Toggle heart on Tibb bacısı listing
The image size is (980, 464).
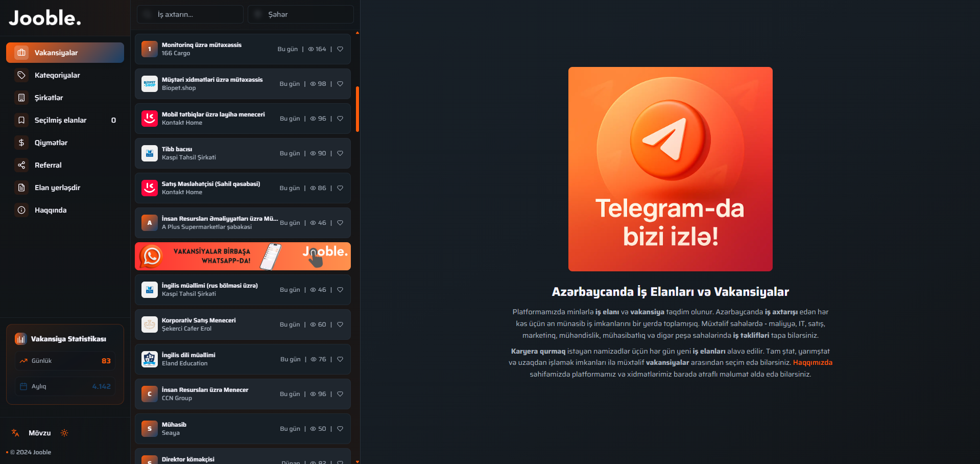pyautogui.click(x=340, y=153)
